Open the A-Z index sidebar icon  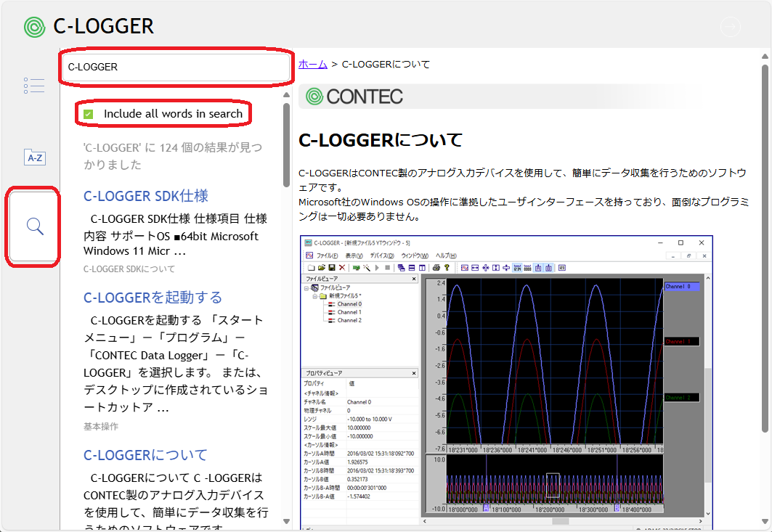(x=34, y=157)
